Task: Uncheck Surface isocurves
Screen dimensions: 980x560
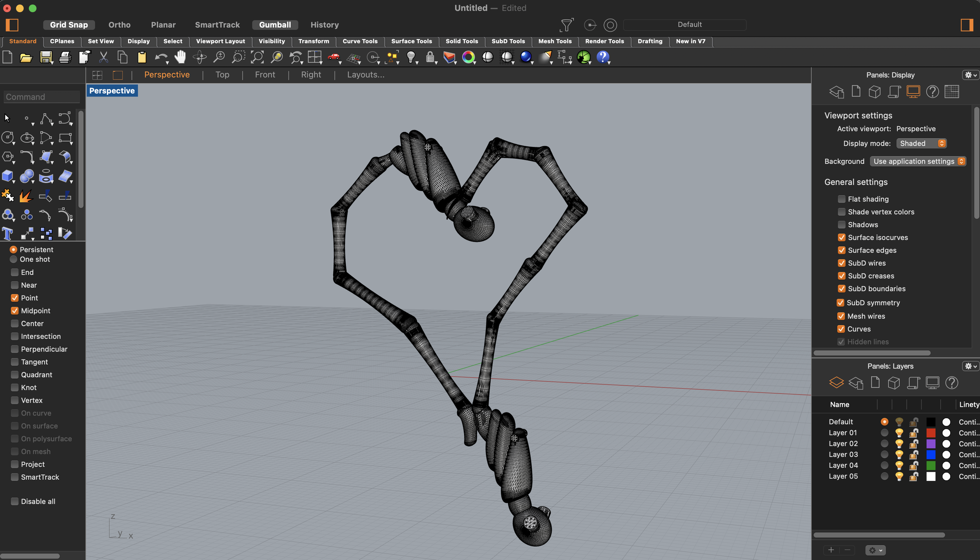Action: pos(841,237)
